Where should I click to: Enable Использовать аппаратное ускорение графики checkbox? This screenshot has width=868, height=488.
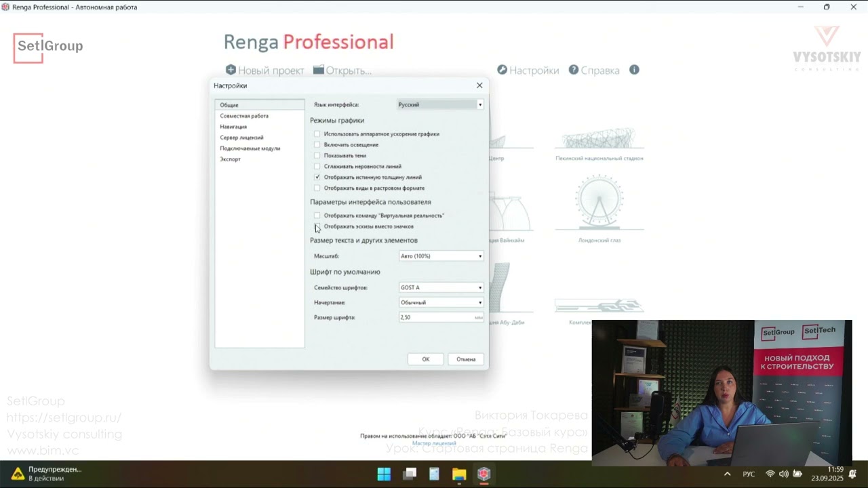pos(317,134)
